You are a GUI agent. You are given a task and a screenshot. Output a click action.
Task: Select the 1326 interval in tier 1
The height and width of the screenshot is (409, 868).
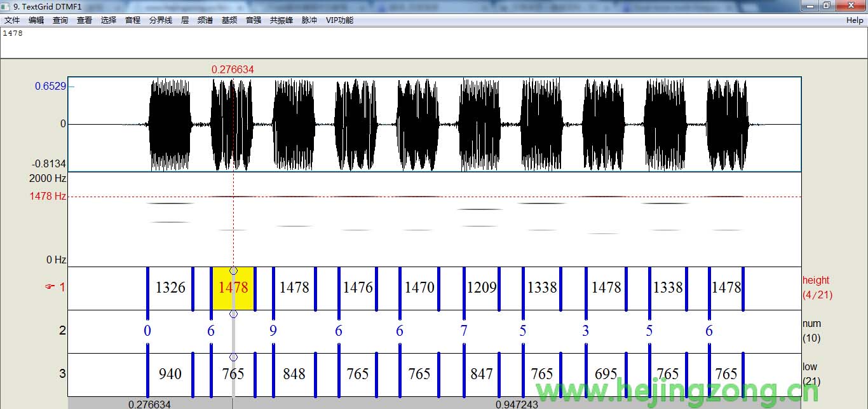pos(170,288)
